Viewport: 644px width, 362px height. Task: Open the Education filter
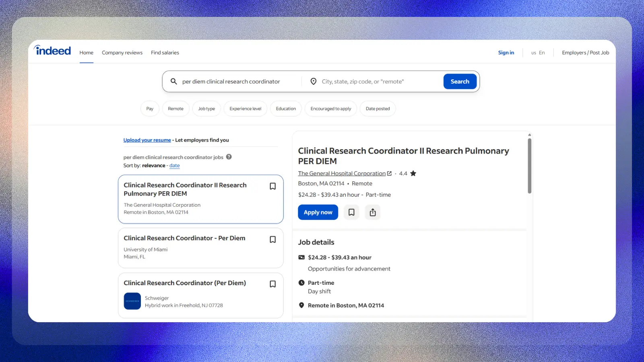click(286, 109)
